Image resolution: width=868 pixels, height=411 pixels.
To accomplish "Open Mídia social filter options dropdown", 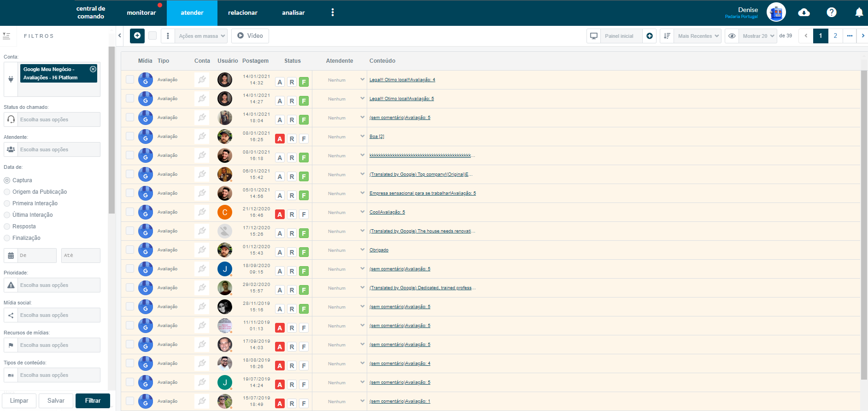I will [59, 315].
